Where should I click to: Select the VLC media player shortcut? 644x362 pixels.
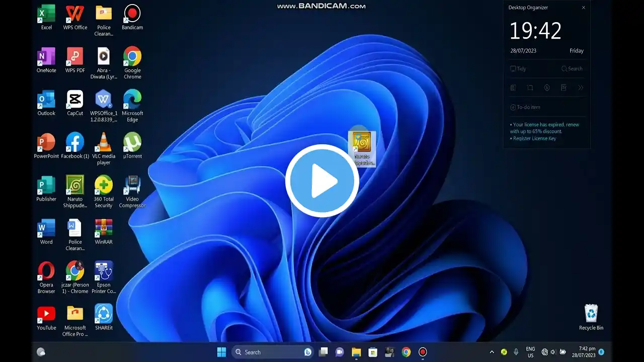[x=104, y=149]
